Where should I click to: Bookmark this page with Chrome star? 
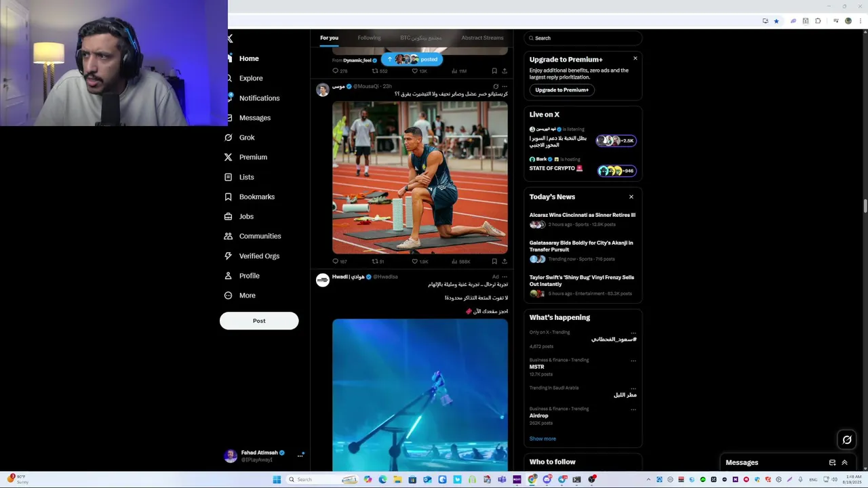click(x=776, y=21)
